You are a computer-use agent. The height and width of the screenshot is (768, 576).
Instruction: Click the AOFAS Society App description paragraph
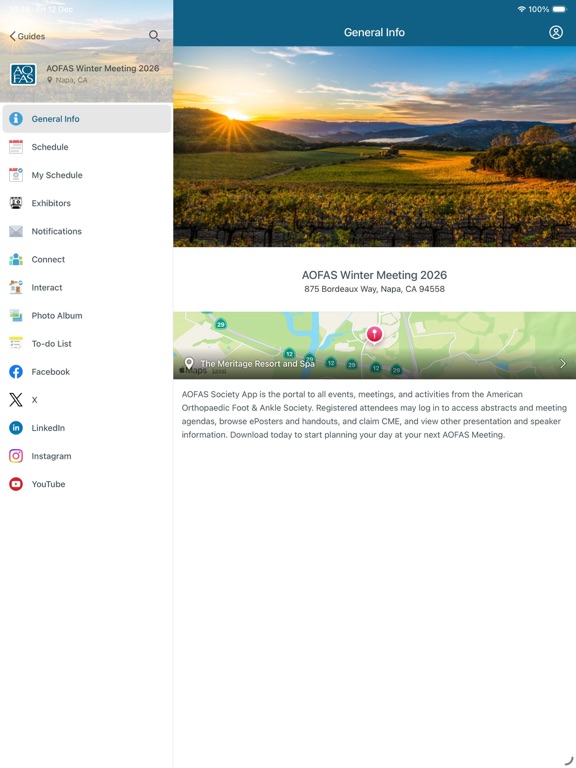tap(374, 414)
